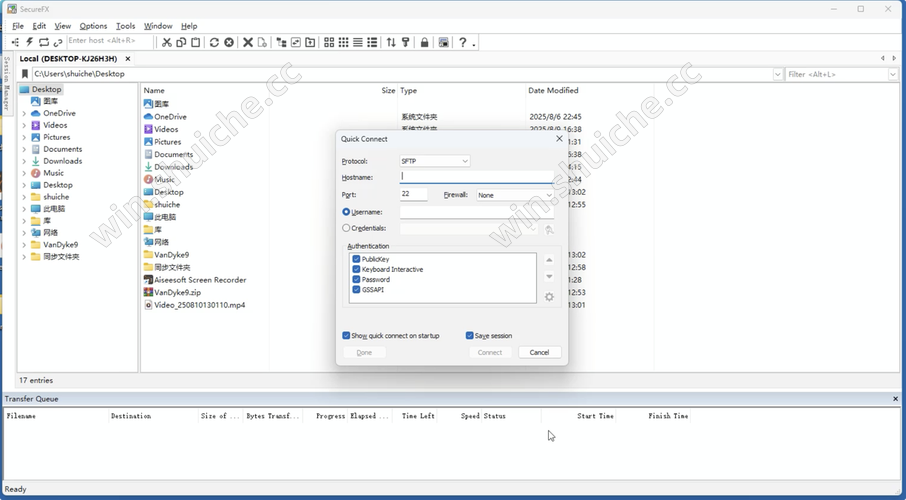Click the Hostname input field
The width and height of the screenshot is (906, 500).
point(477,177)
